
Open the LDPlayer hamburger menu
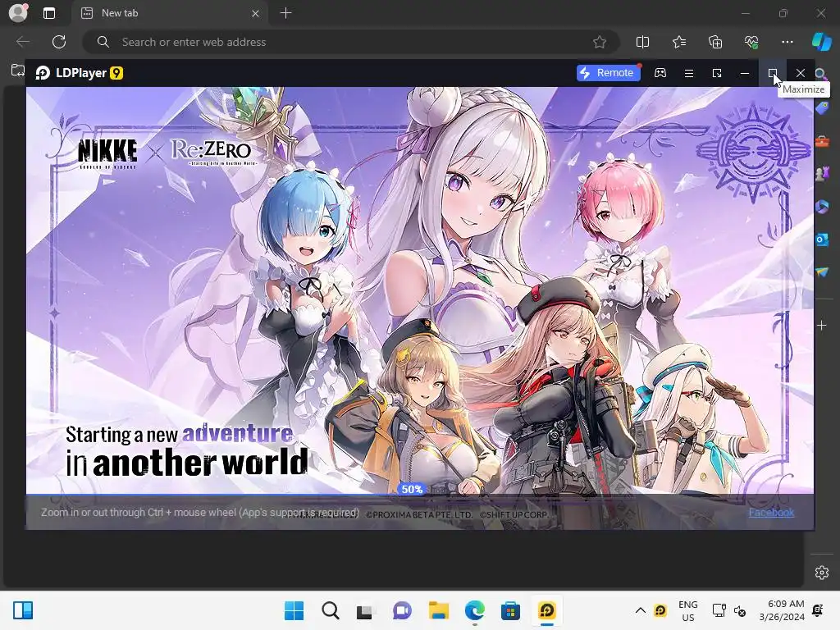(x=689, y=73)
